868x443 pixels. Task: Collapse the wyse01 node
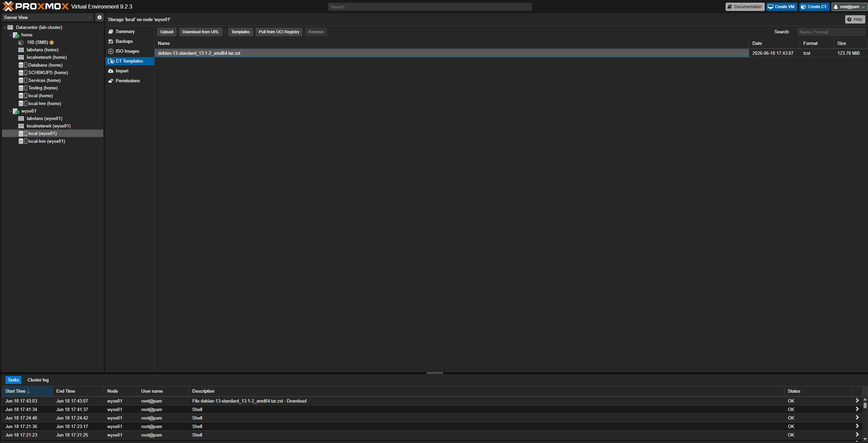(11, 111)
